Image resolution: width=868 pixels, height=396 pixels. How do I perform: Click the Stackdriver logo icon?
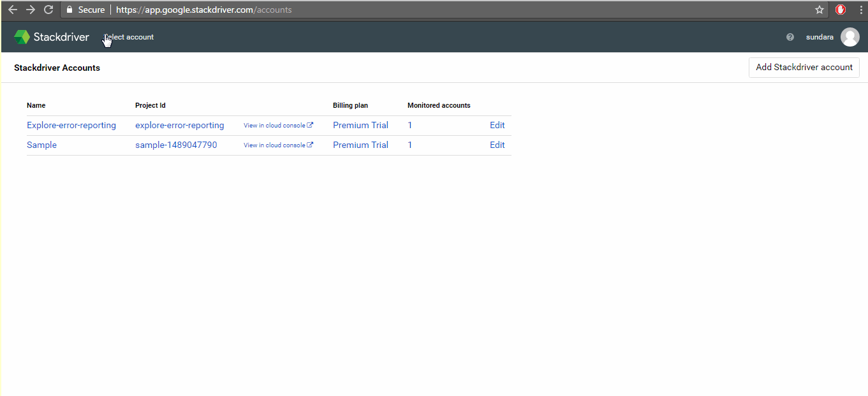[x=22, y=37]
